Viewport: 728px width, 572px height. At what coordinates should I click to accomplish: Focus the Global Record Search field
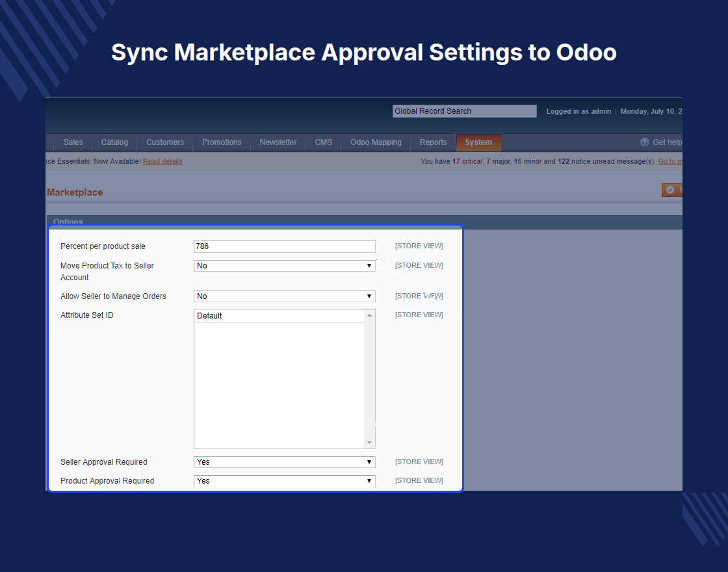pyautogui.click(x=464, y=111)
